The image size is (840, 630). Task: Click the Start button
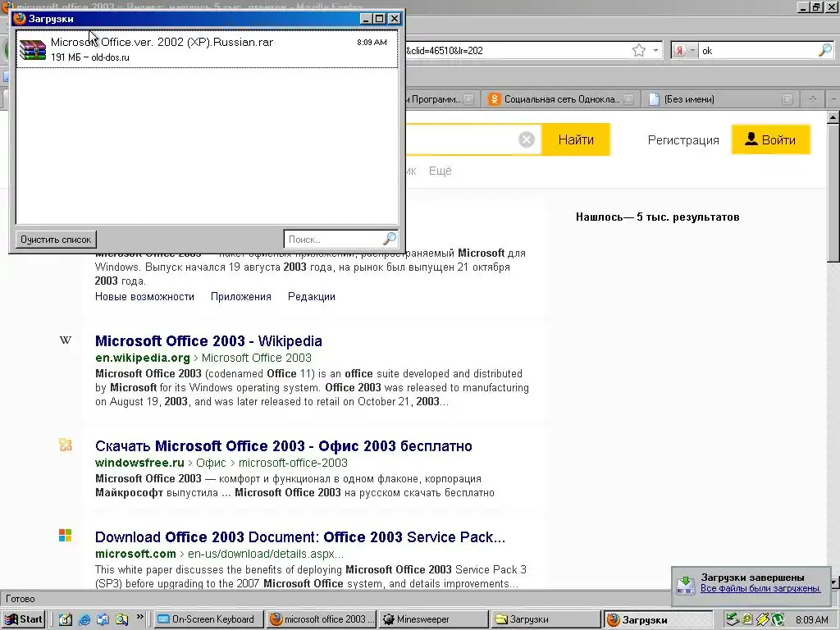(24, 619)
